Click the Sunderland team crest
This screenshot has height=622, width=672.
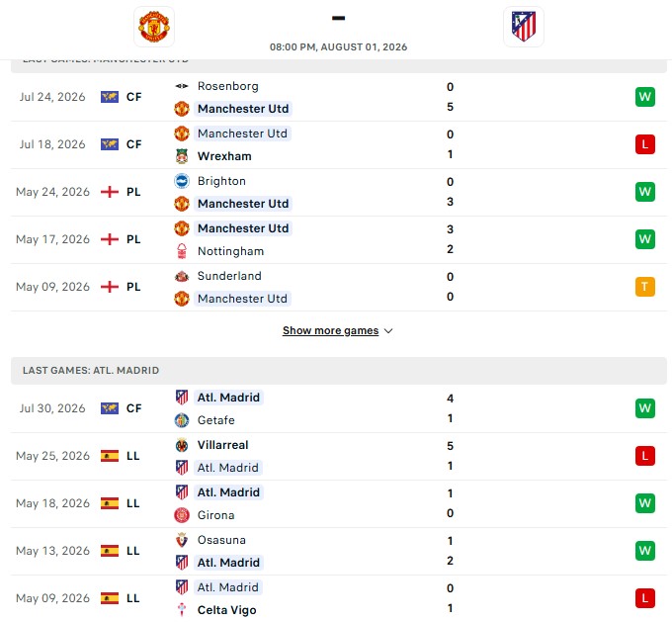(x=182, y=276)
